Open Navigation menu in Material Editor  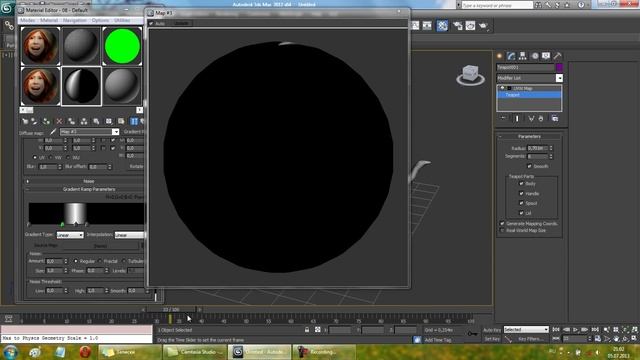coord(75,20)
